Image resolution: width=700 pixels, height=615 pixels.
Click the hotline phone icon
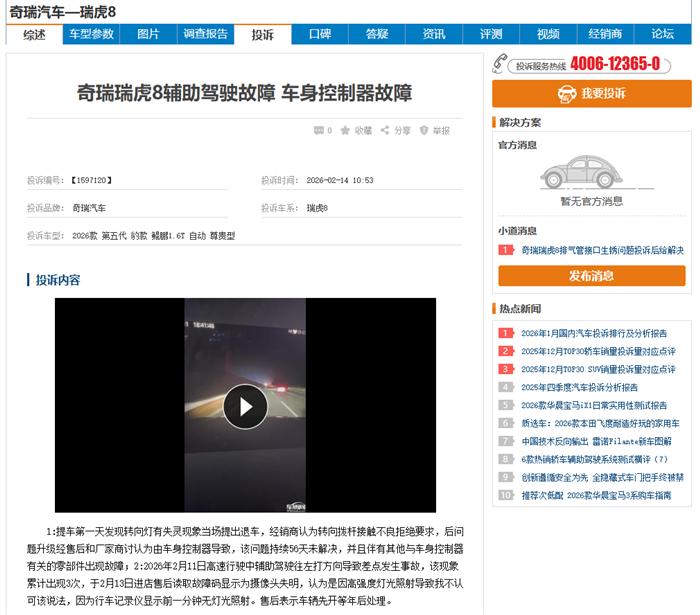(502, 65)
